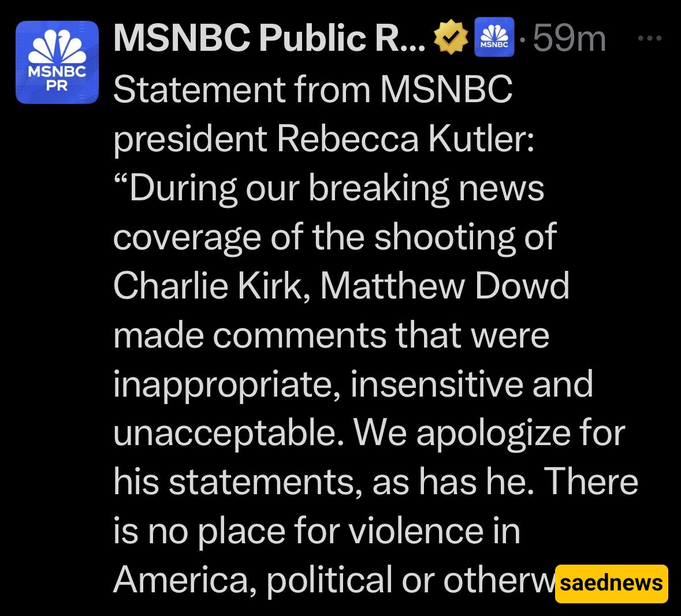Click the gold verified checkmark badge
The width and height of the screenshot is (681, 616).
click(451, 38)
